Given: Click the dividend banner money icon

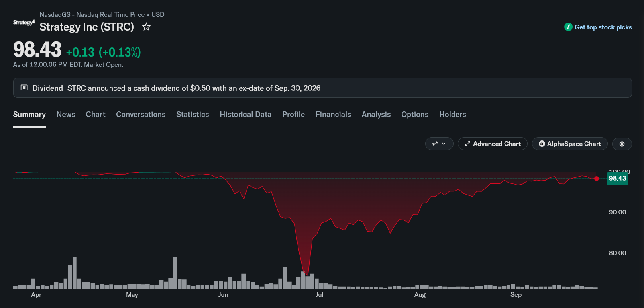Looking at the screenshot, I should tap(24, 88).
